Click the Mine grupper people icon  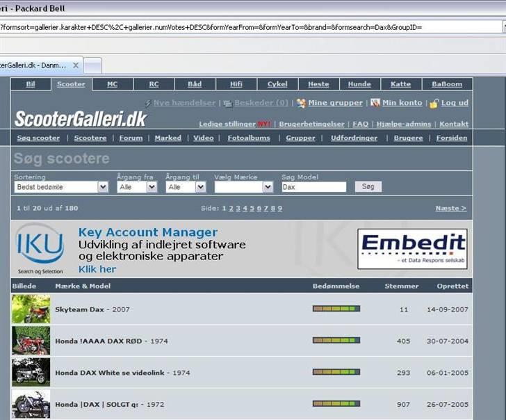tap(301, 103)
